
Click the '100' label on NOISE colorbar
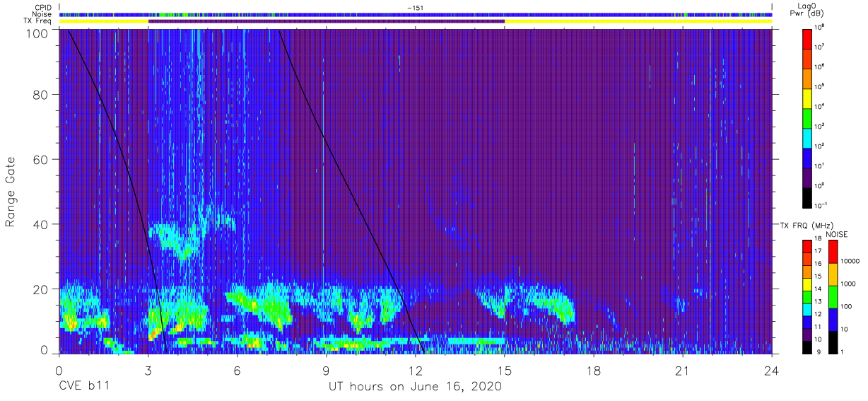click(848, 306)
